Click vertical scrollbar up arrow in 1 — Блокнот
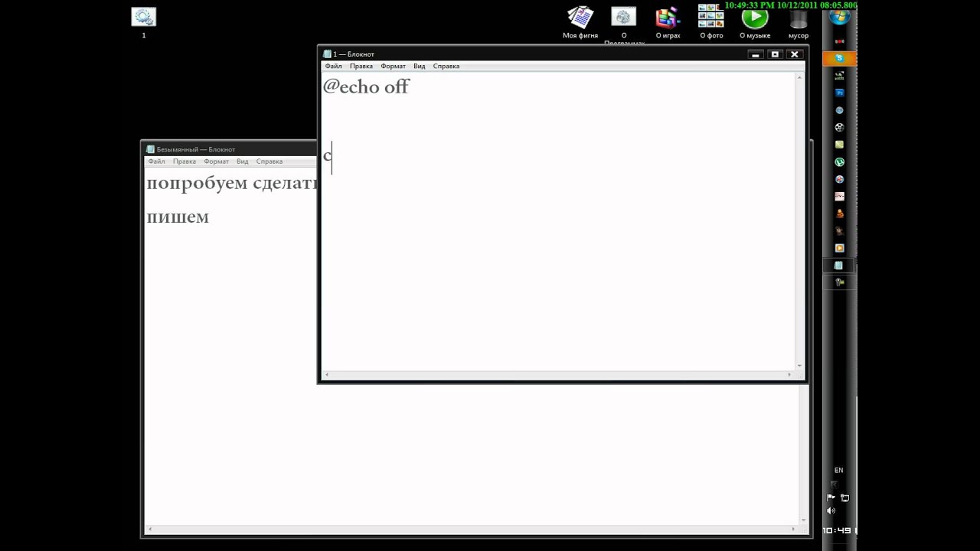 tap(800, 77)
